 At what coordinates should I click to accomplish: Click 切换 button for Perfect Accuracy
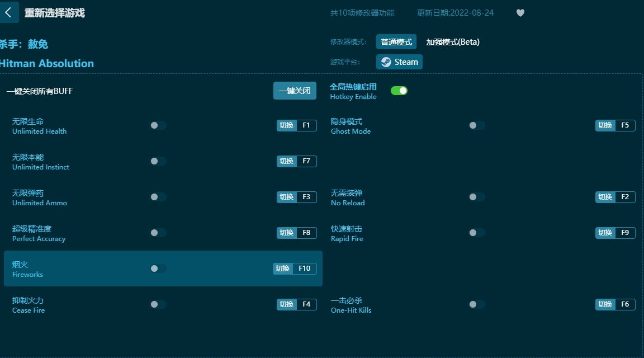287,233
